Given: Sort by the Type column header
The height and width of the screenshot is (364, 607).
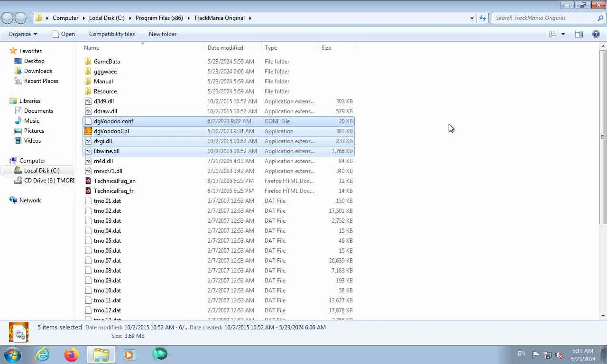Looking at the screenshot, I should click(x=290, y=48).
